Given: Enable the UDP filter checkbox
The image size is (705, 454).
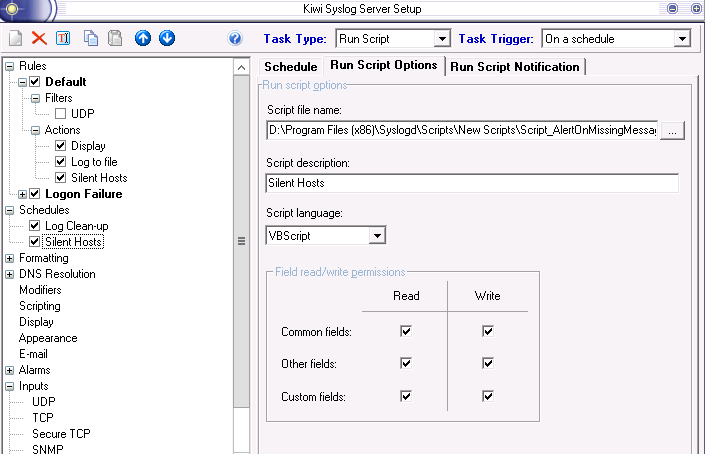Looking at the screenshot, I should point(61,114).
